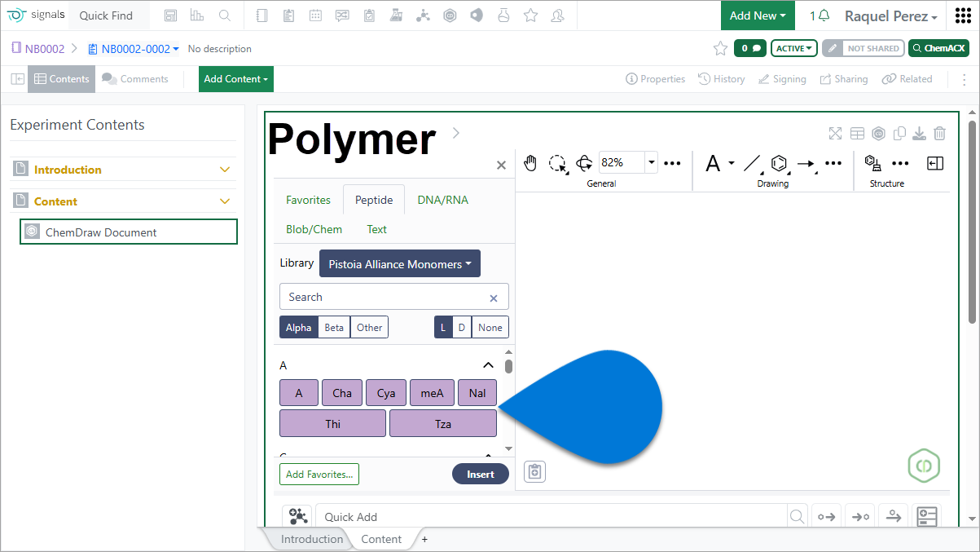
Task: Collapse the Introduction section chevron
Action: click(x=226, y=170)
